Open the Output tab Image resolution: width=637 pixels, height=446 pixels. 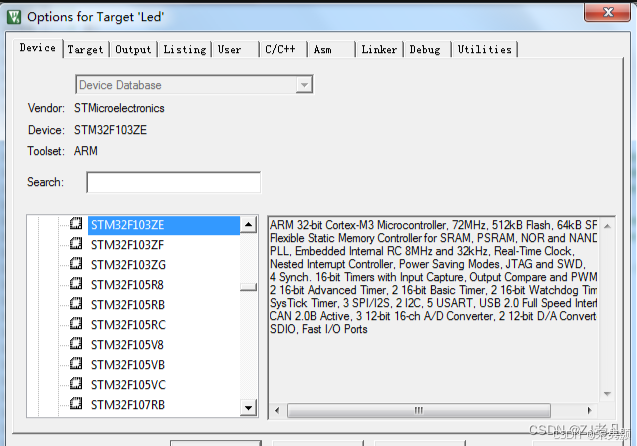(133, 50)
